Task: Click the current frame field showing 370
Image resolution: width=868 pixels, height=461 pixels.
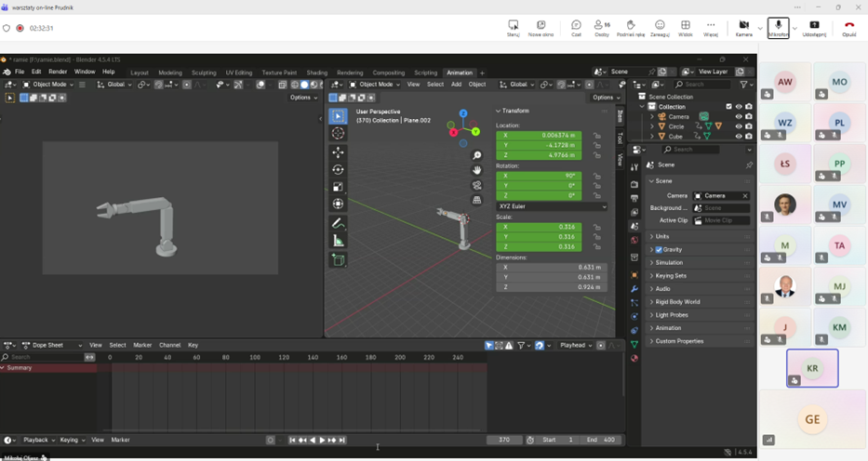Action: tap(504, 441)
